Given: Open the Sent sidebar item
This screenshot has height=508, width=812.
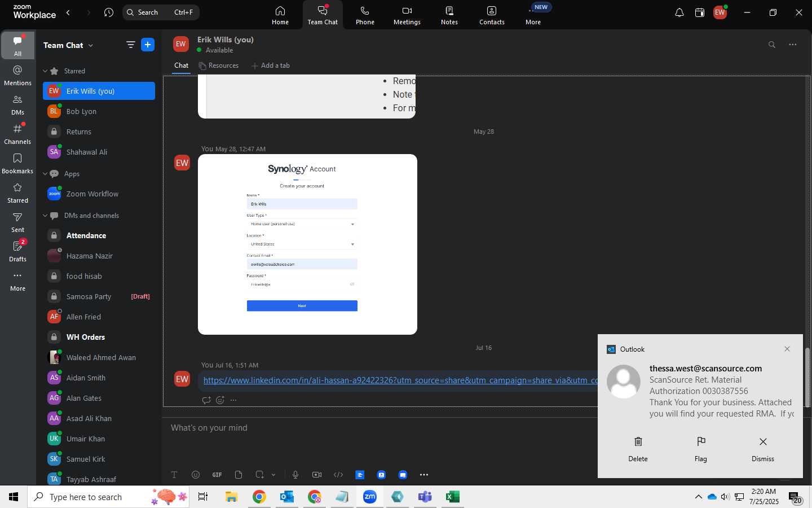Looking at the screenshot, I should coord(17,222).
